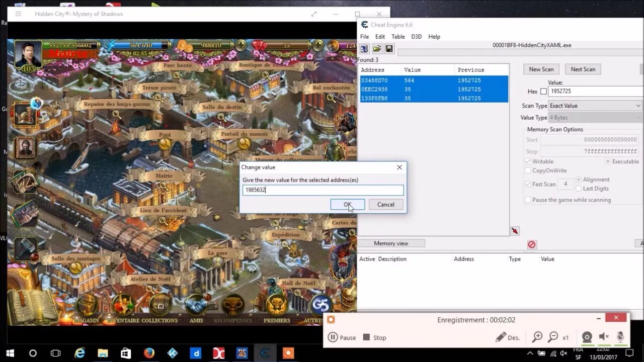Click the red clear list circle icon

(532, 244)
